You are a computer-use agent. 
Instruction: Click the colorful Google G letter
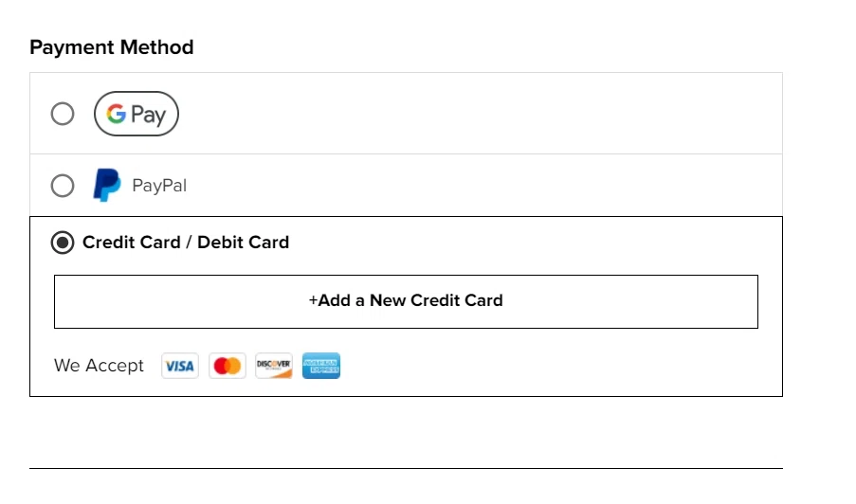[x=117, y=115]
